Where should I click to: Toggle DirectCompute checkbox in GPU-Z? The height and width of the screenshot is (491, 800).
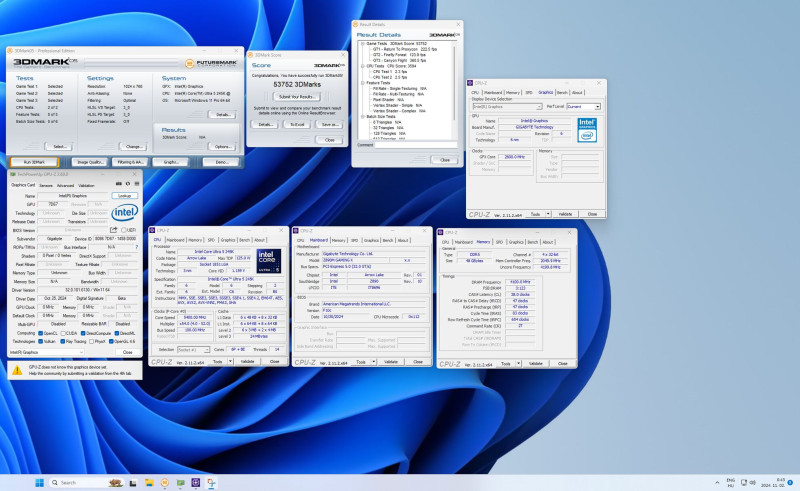[x=84, y=333]
